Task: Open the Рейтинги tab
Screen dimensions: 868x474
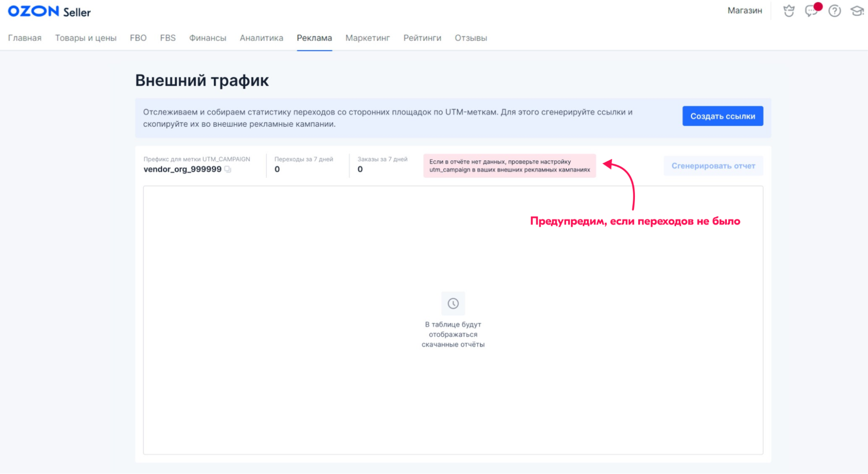Action: coord(422,38)
